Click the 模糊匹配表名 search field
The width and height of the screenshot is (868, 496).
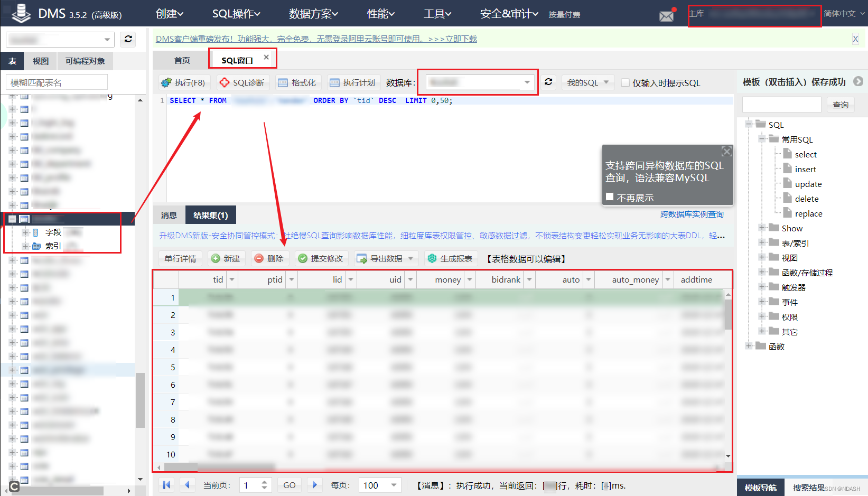tap(57, 82)
